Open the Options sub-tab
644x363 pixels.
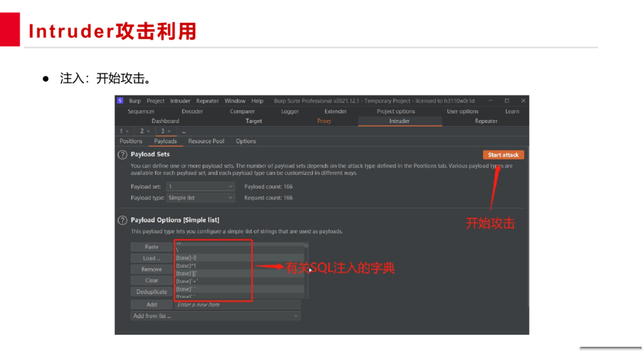(x=246, y=141)
